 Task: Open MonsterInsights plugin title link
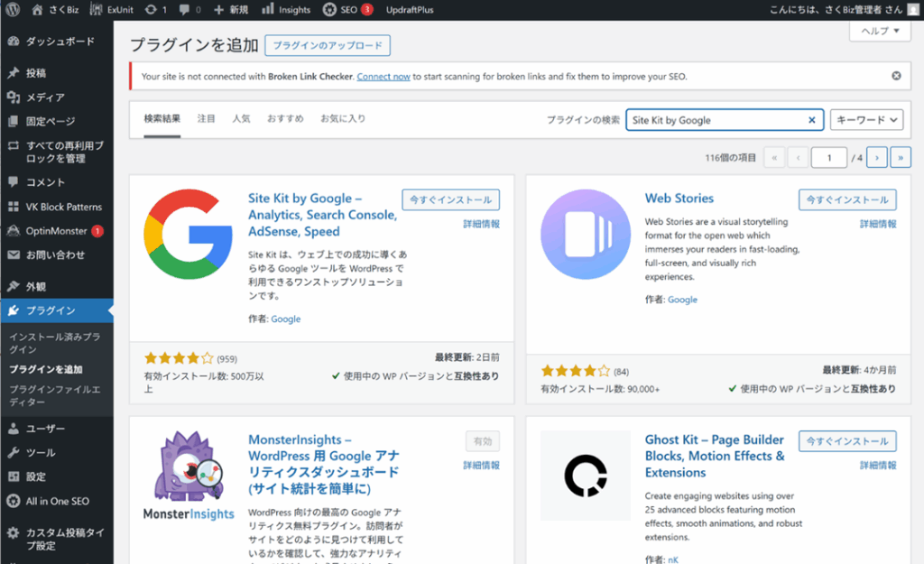[x=324, y=465]
